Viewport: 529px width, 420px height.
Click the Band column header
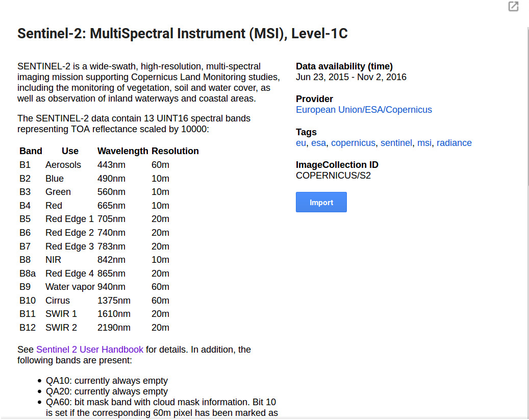click(x=31, y=151)
